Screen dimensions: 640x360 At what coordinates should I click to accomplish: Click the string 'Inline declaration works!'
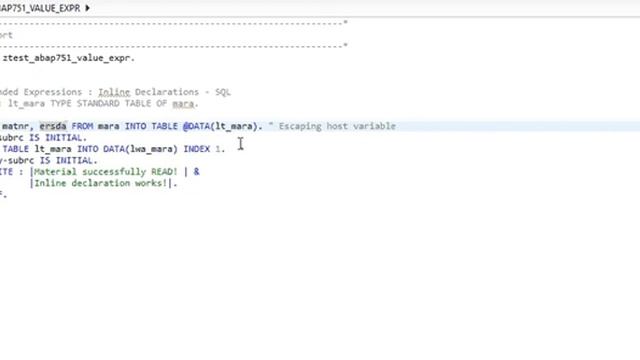[101, 183]
